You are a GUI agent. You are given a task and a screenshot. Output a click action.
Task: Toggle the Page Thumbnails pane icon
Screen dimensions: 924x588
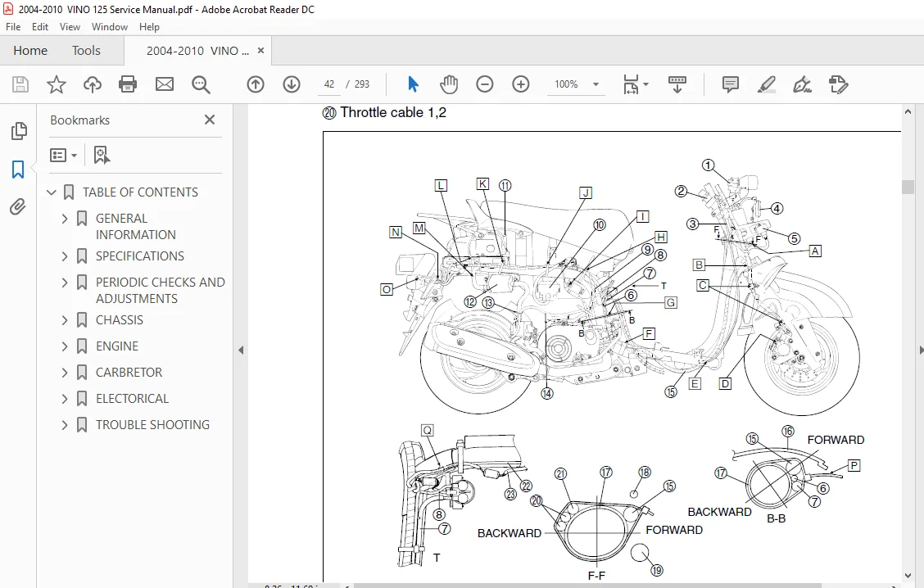click(x=18, y=131)
